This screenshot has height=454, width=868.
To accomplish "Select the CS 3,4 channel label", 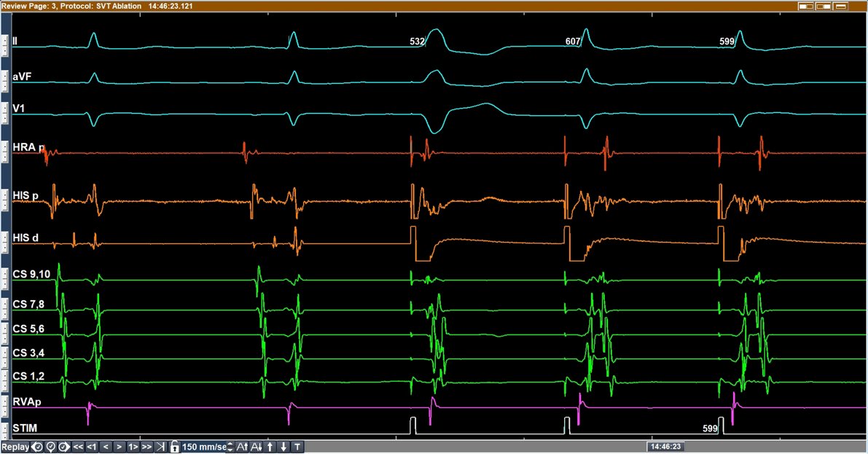I will [28, 353].
